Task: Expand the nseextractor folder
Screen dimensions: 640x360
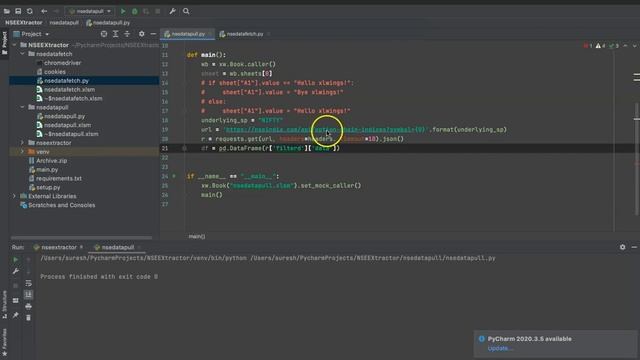Action: [22, 143]
